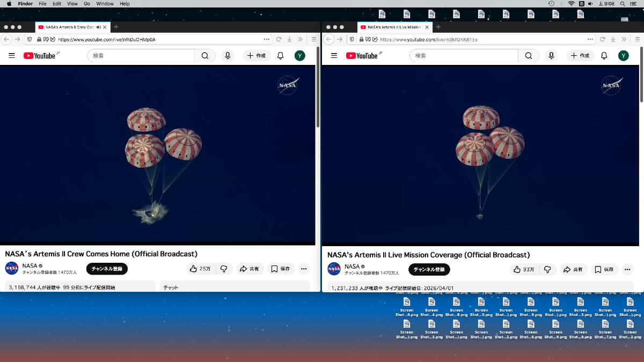This screenshot has width=644, height=362.
Task: Expand toolbar overflow chevron in left browser
Action: tap(300, 39)
